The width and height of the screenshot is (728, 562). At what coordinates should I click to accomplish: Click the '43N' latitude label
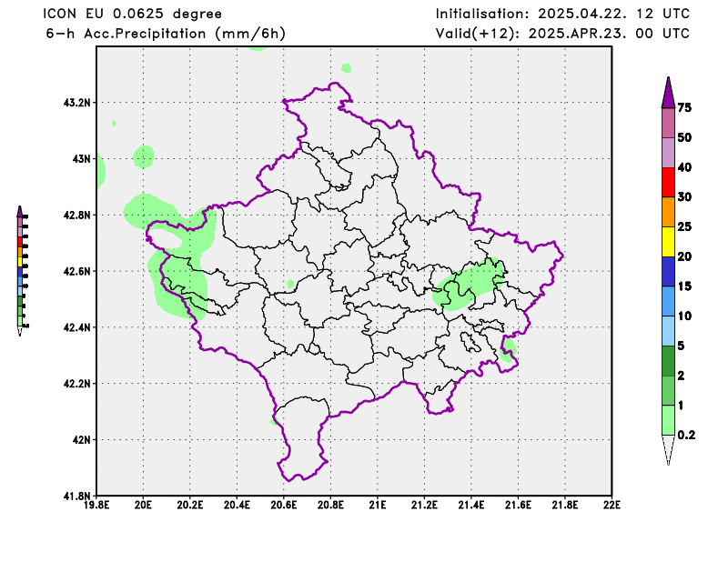point(82,159)
